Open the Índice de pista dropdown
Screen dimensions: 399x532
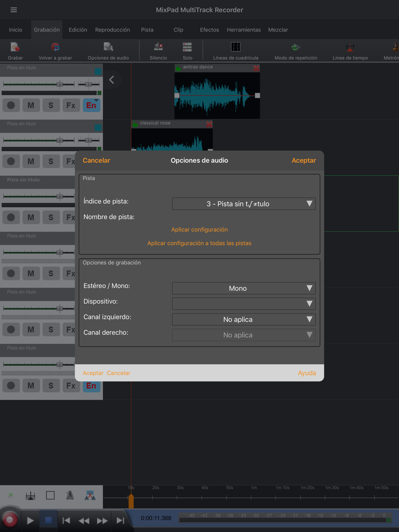point(243,204)
